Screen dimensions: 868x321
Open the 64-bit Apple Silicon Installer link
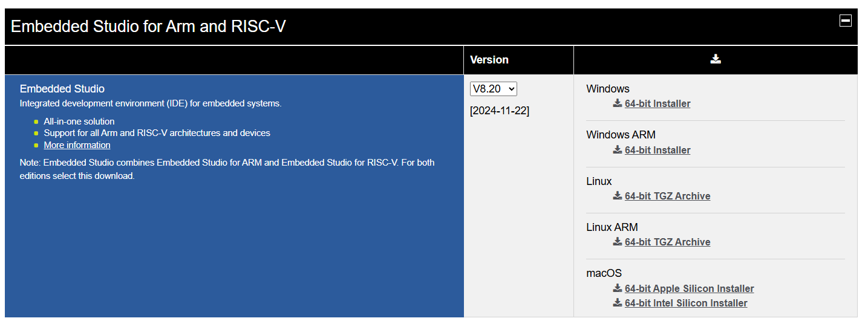pos(690,288)
